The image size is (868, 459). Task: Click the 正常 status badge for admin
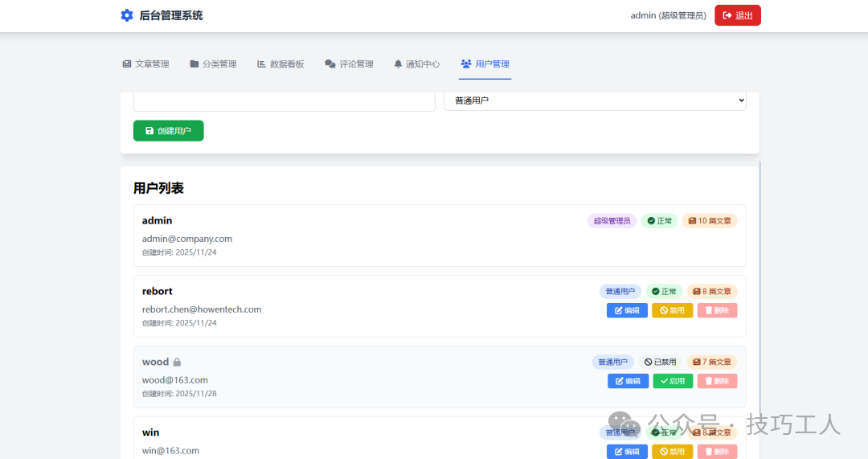(659, 221)
